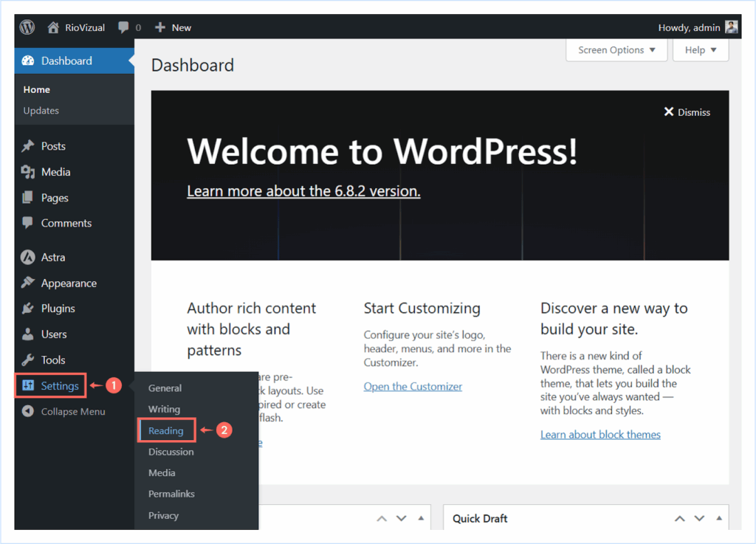Click the Astra theme icon
The image size is (756, 544).
(28, 258)
